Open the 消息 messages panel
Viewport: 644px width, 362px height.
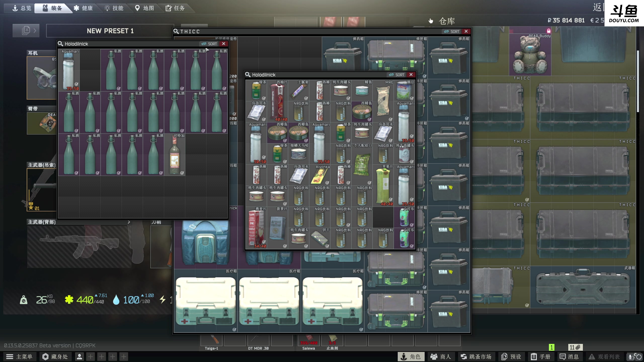coord(569,356)
